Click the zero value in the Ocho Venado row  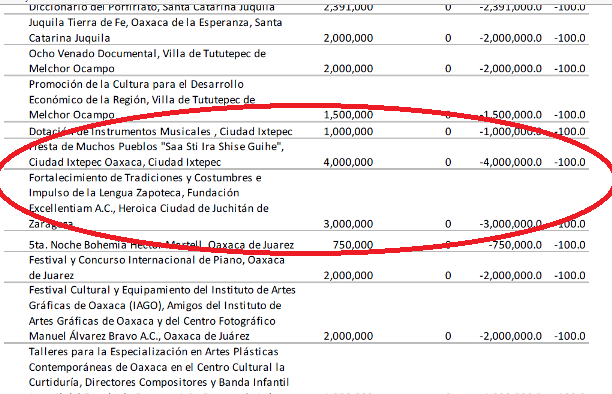[x=448, y=69]
